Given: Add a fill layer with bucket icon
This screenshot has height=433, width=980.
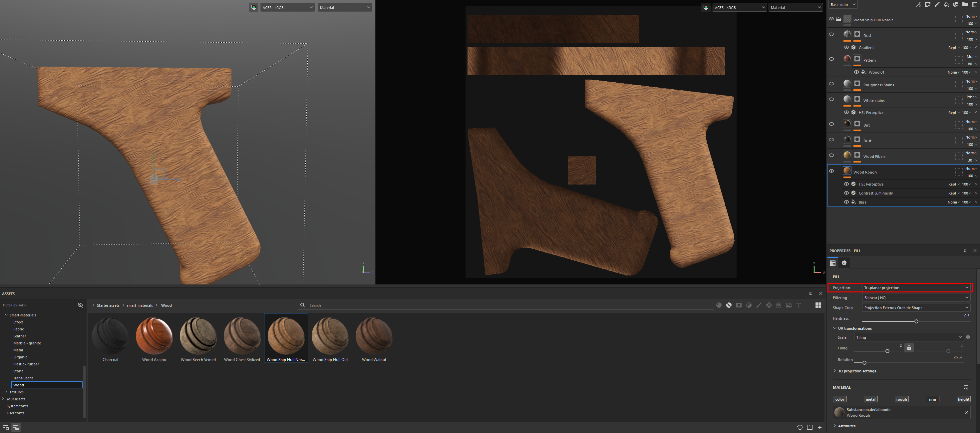Looking at the screenshot, I should 946,5.
